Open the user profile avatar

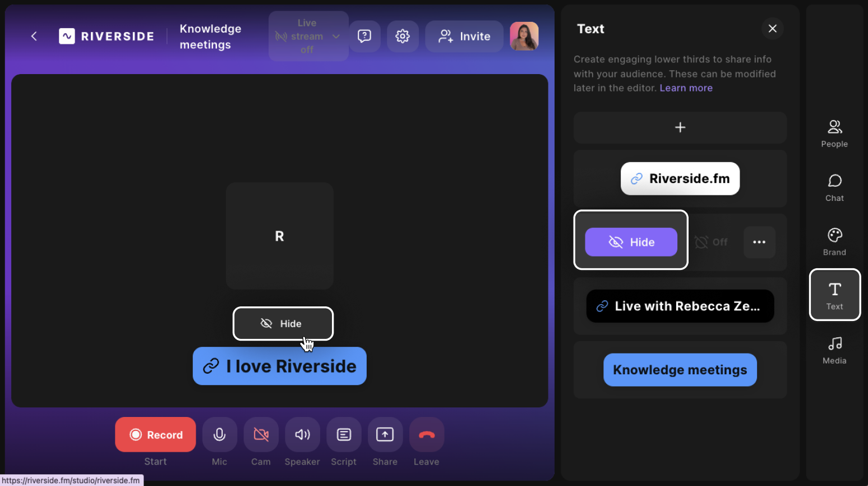(x=524, y=36)
